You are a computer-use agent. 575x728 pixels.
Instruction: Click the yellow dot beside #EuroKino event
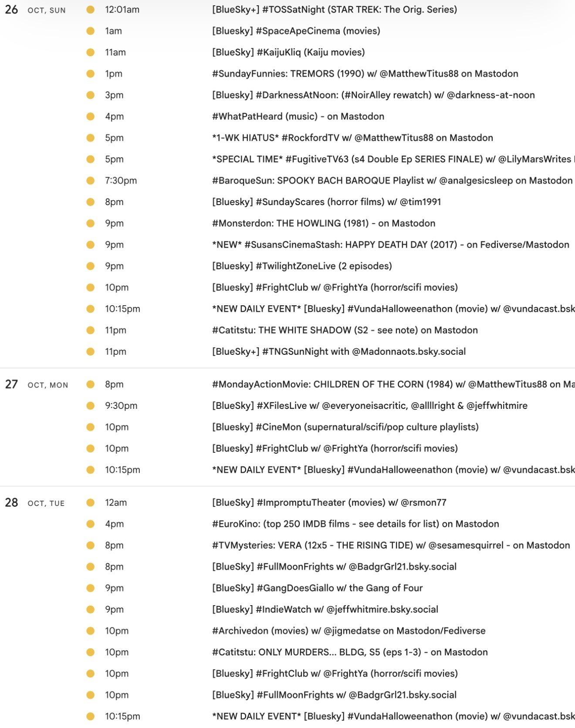(91, 524)
